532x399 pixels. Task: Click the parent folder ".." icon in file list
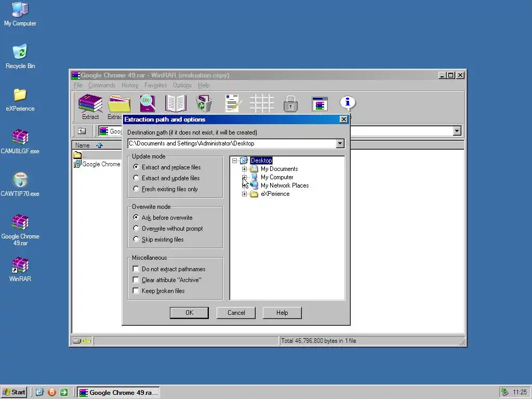77,155
